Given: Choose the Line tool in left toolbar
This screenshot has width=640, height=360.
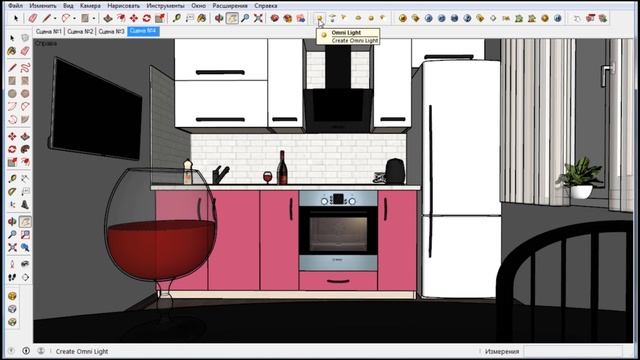Looking at the screenshot, I should 12,68.
